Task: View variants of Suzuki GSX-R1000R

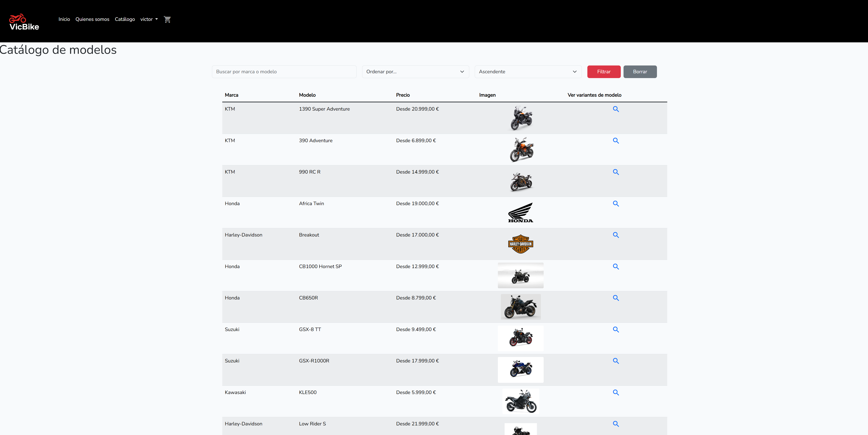Action: [x=616, y=361]
